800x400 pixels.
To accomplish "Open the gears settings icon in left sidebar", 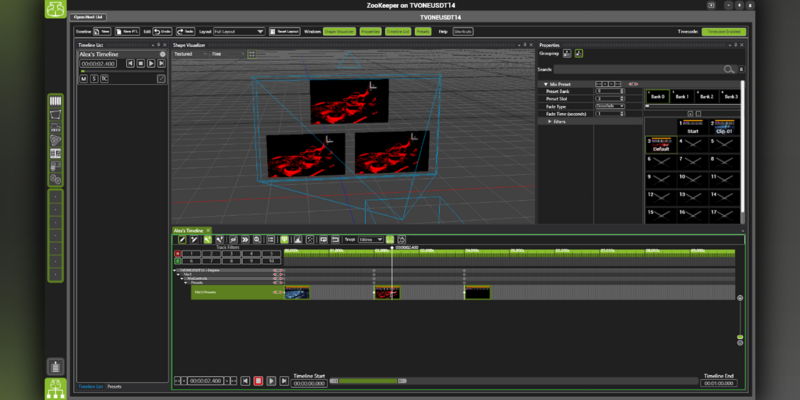I will click(x=56, y=179).
